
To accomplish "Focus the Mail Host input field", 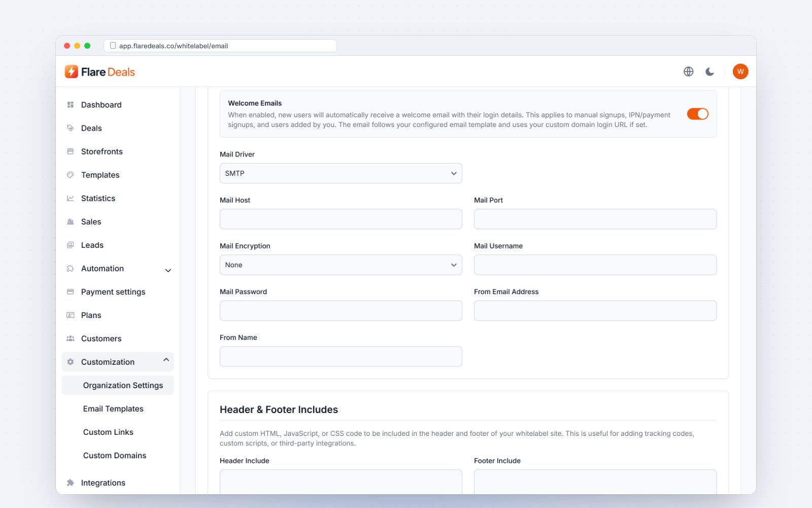I will [x=341, y=219].
